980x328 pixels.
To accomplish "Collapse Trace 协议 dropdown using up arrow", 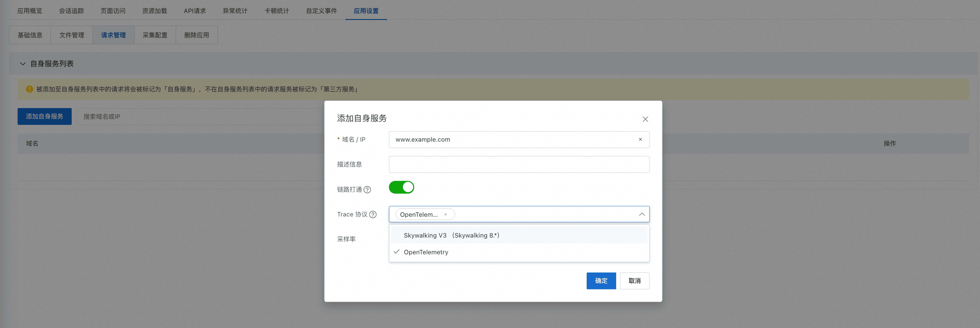I will pyautogui.click(x=641, y=214).
